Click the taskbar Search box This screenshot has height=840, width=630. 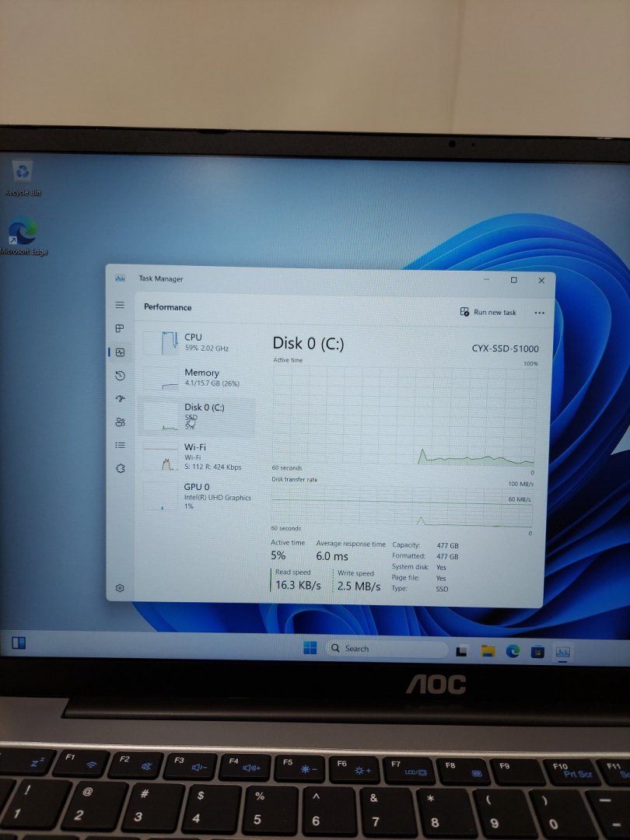click(384, 649)
